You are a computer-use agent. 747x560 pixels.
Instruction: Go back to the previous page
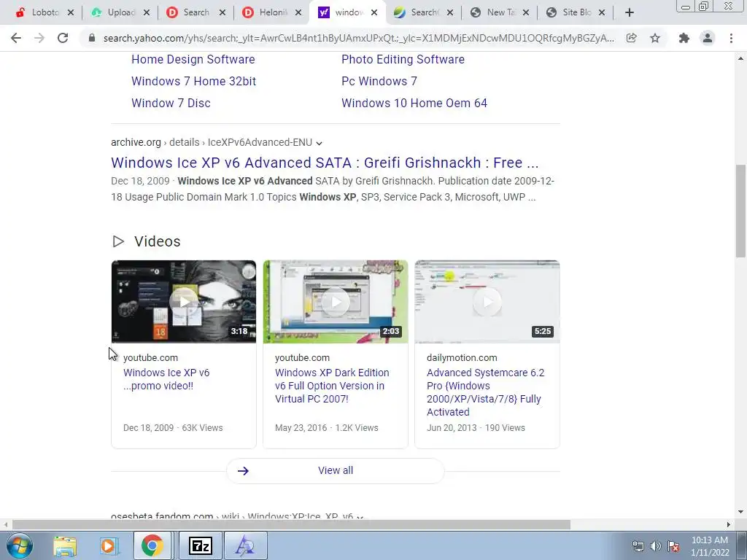16,38
